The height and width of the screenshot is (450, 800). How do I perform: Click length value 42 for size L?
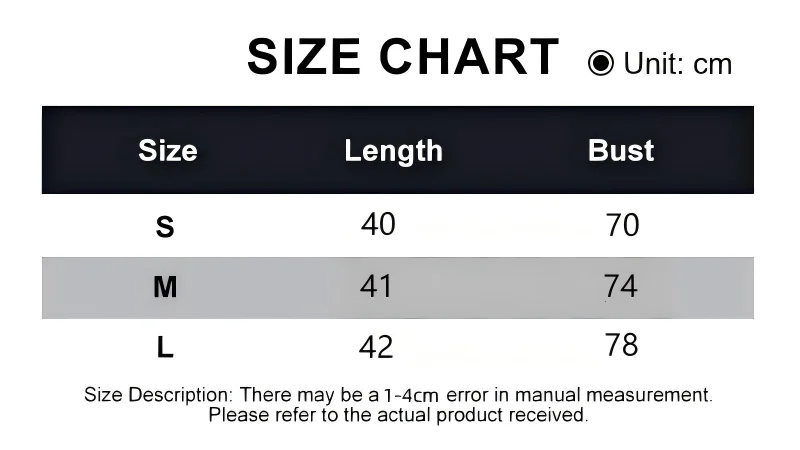[x=376, y=347]
